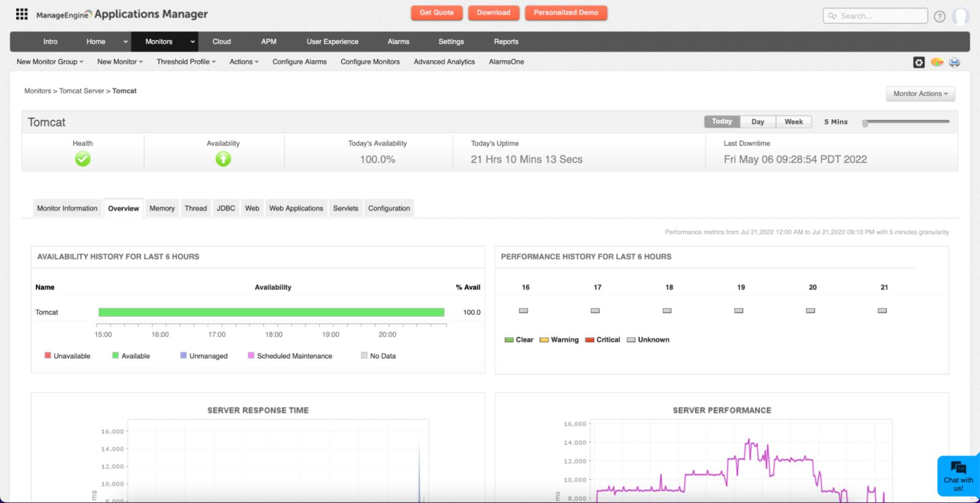Open the Alarms menu item
980x503 pixels.
point(398,42)
